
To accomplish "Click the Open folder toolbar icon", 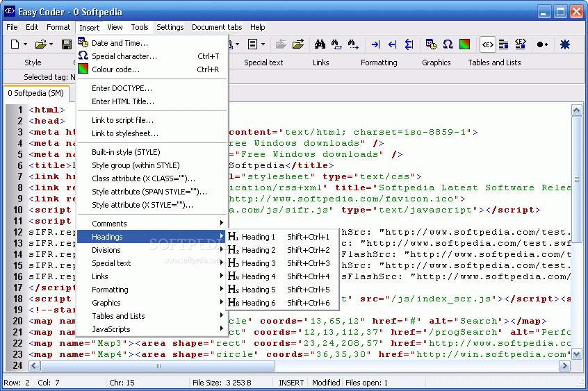I will point(40,44).
